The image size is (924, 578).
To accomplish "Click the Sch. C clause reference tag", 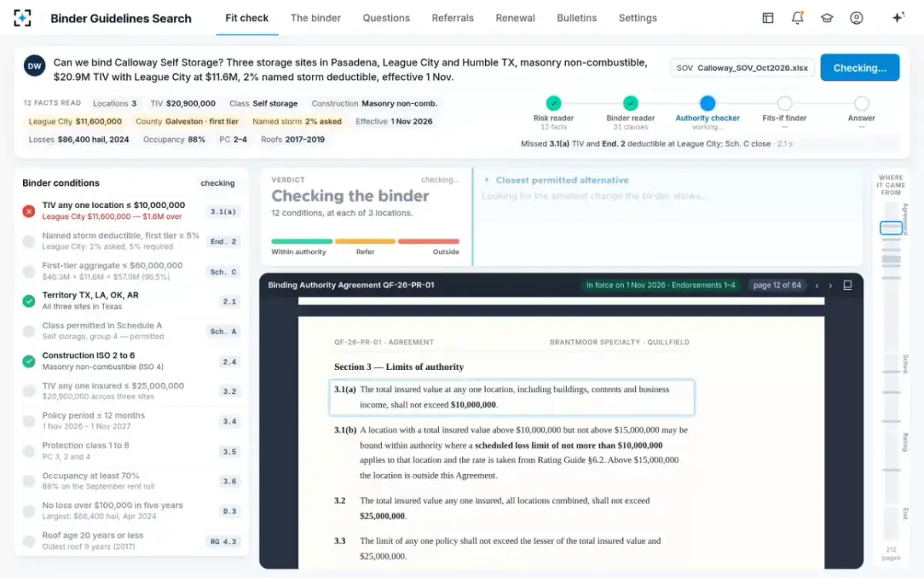I will 223,272.
